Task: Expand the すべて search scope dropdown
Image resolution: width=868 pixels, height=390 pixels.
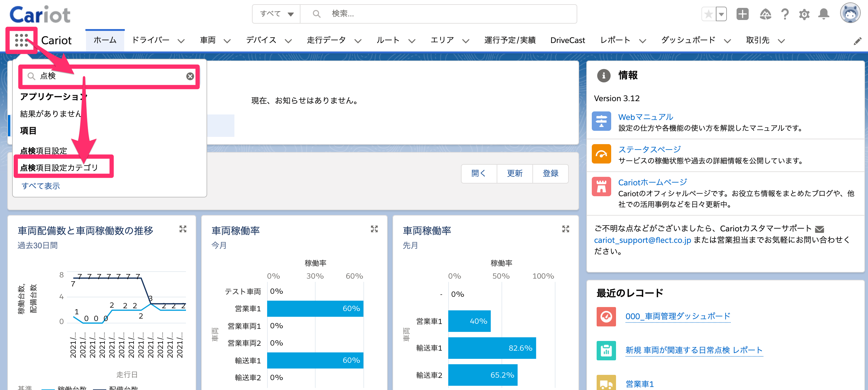Action: [x=277, y=14]
